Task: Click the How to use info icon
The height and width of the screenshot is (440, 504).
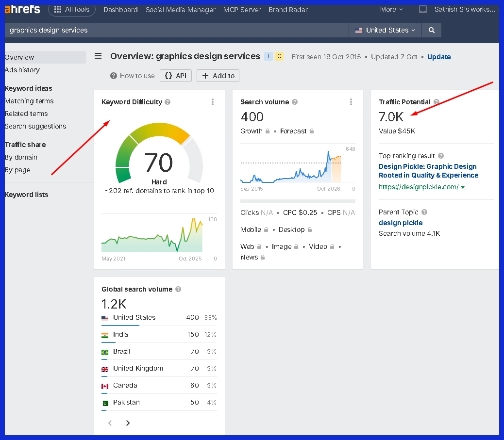Action: [114, 76]
